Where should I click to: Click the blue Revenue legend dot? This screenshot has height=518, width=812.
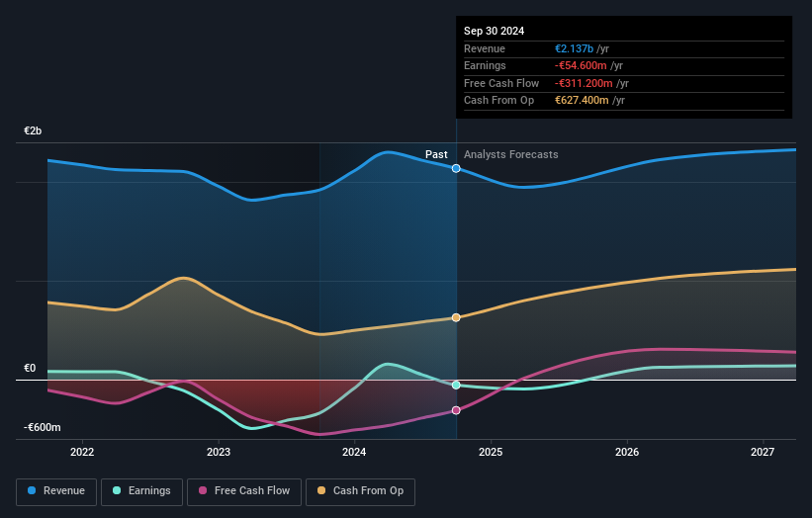click(32, 490)
